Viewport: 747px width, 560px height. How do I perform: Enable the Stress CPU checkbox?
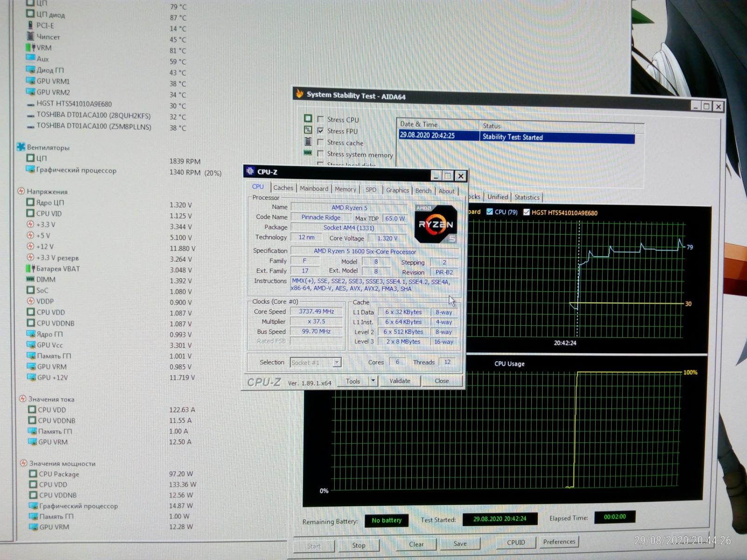pyautogui.click(x=320, y=119)
